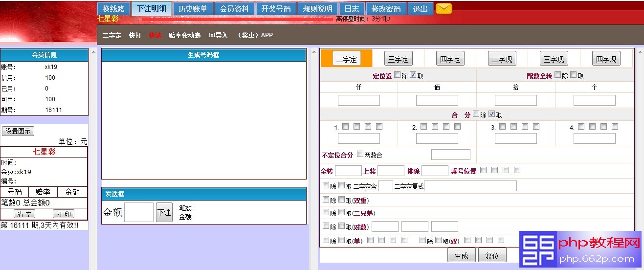Click the 清空 button
644x270 pixels.
24,214
